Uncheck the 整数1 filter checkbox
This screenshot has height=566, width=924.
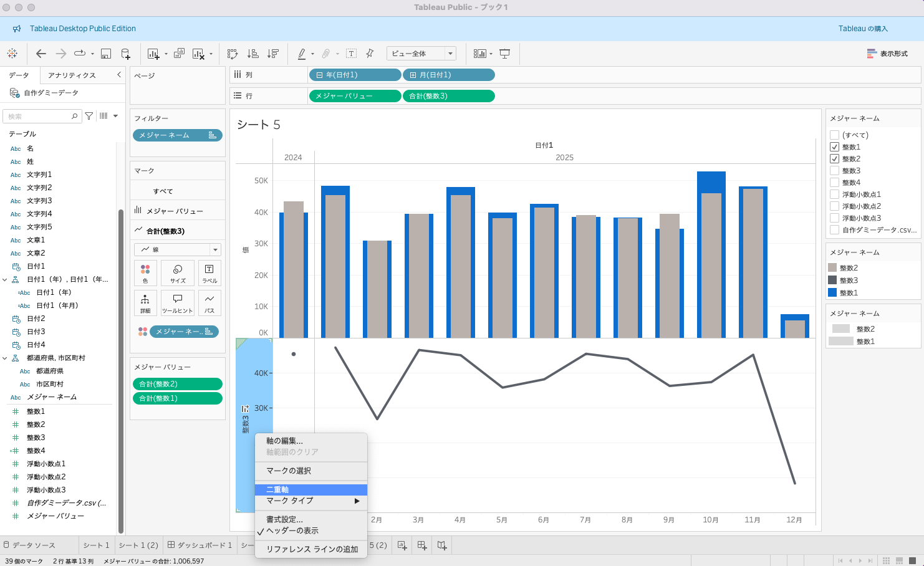pos(834,147)
